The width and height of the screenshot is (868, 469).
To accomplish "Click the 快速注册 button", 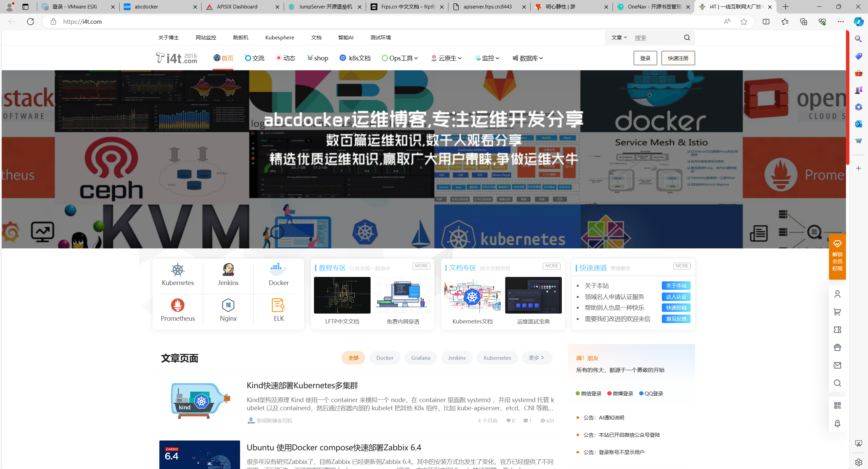I will pyautogui.click(x=678, y=58).
